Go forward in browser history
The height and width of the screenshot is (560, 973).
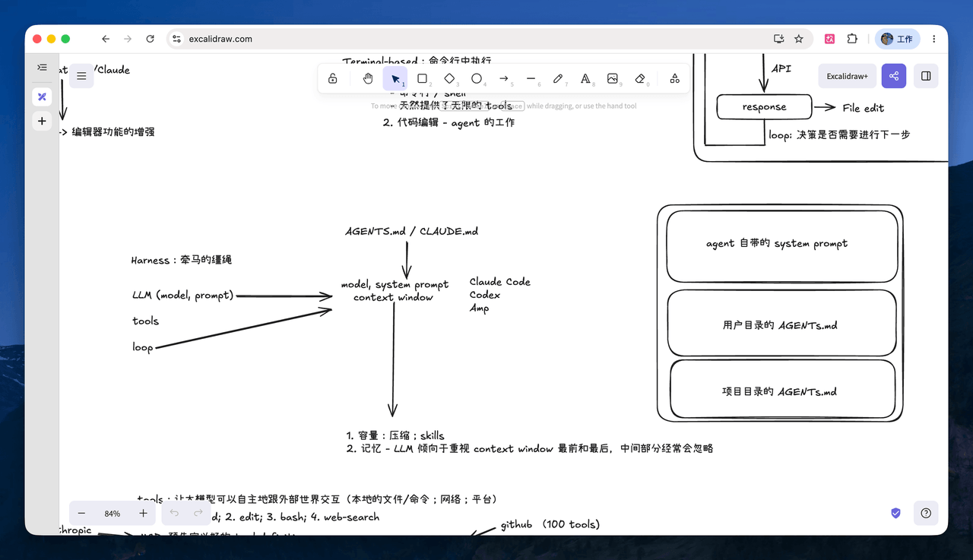128,39
